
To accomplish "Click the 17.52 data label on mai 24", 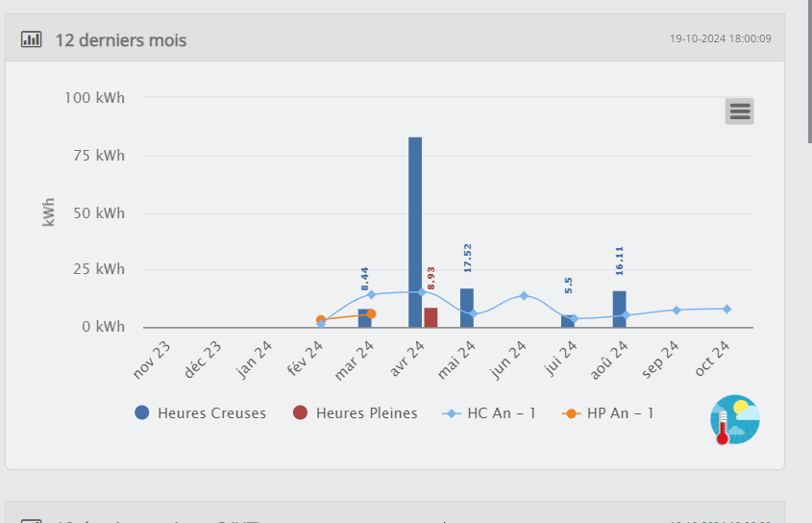I will point(468,258).
